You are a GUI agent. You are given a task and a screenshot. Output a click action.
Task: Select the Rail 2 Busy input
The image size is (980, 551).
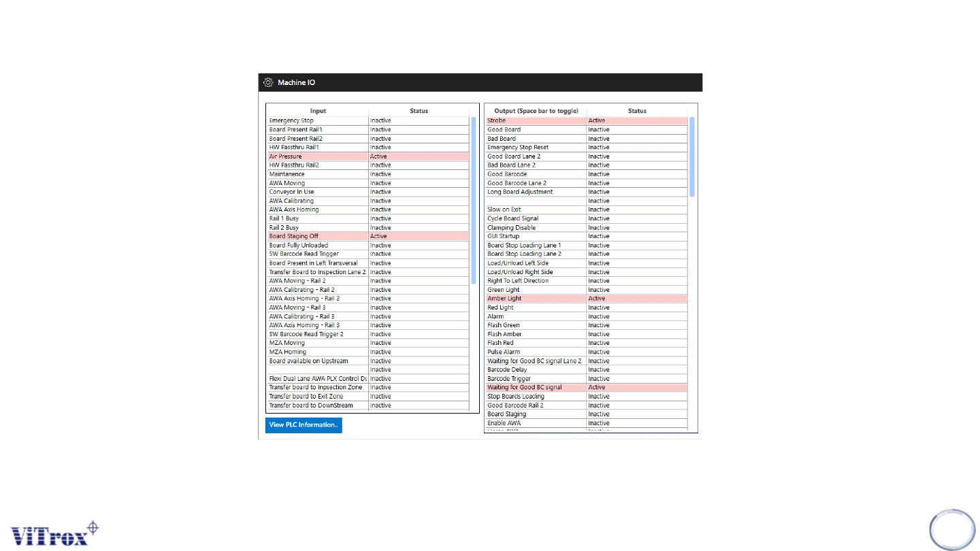click(368, 227)
